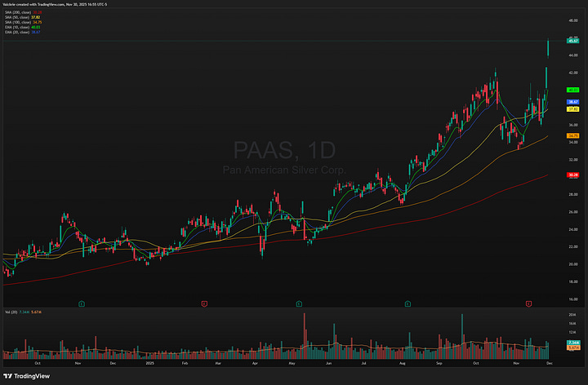
Task: Select the EMA (10, close) indicator legend
Action: coord(23,27)
